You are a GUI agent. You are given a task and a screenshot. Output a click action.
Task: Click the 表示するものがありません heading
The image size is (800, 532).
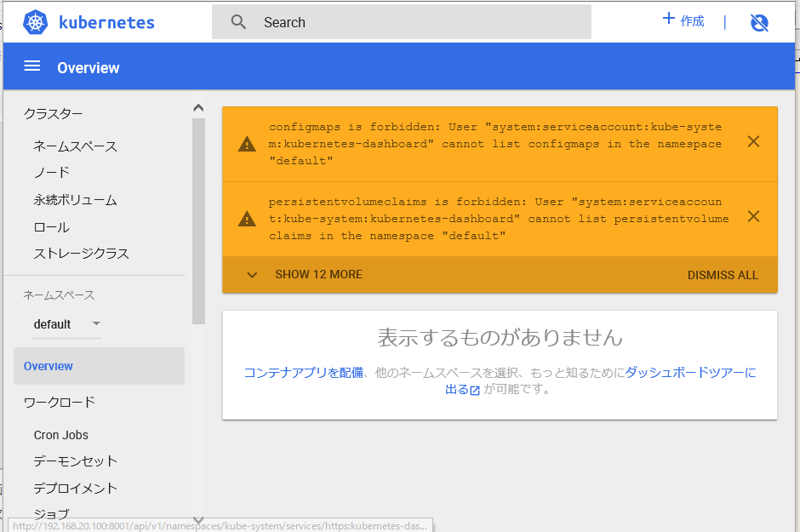[x=500, y=337]
